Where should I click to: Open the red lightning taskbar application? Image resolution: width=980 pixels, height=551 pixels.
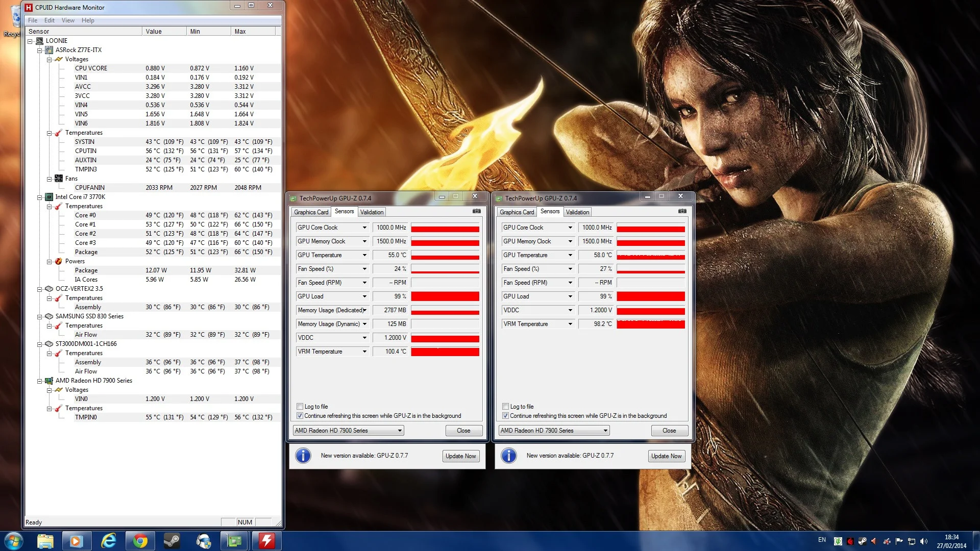click(266, 541)
